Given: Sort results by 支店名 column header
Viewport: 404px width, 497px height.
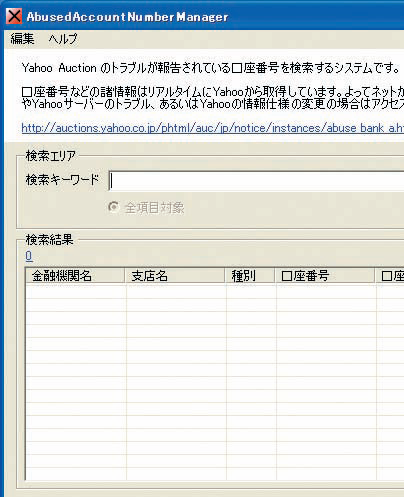Looking at the screenshot, I should click(x=175, y=276).
